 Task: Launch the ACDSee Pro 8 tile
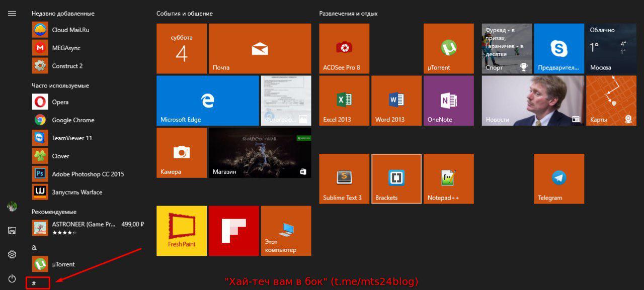pyautogui.click(x=344, y=49)
